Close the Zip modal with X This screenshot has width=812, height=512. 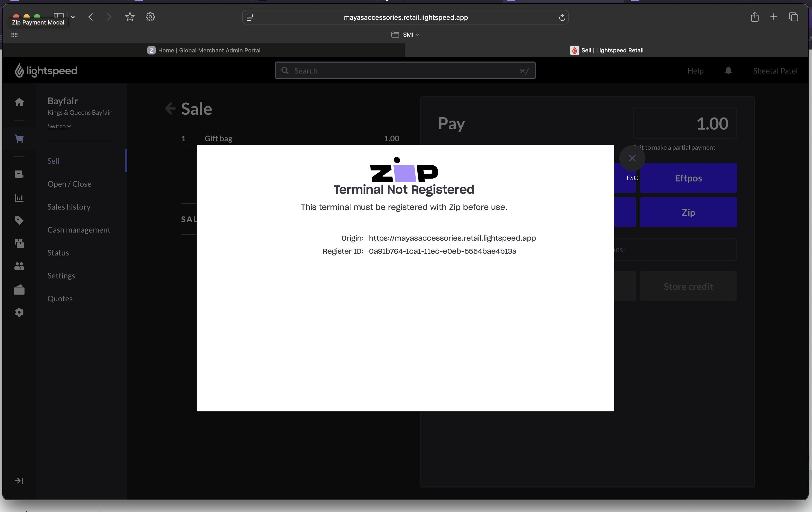click(632, 158)
